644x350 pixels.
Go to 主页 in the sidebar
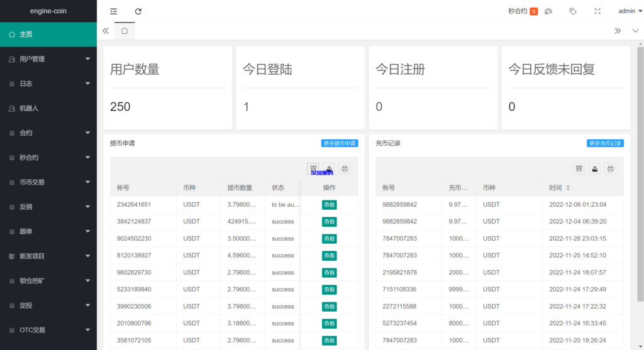(x=48, y=35)
